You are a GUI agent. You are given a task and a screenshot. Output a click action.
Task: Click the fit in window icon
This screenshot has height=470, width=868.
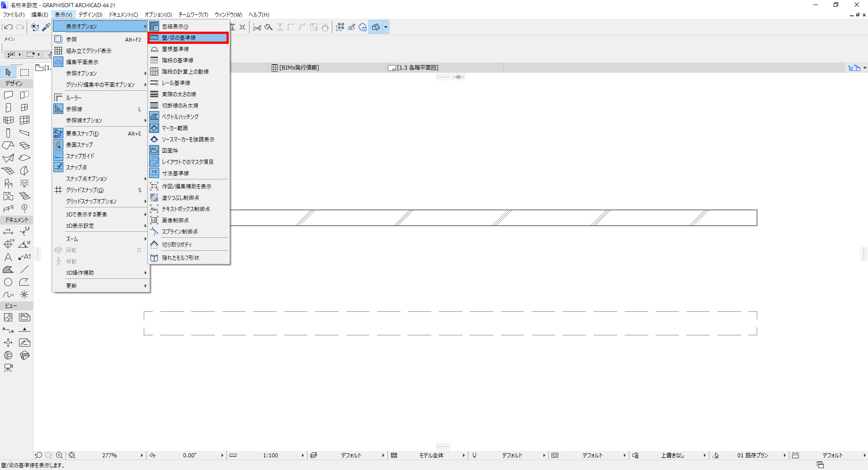point(72,456)
